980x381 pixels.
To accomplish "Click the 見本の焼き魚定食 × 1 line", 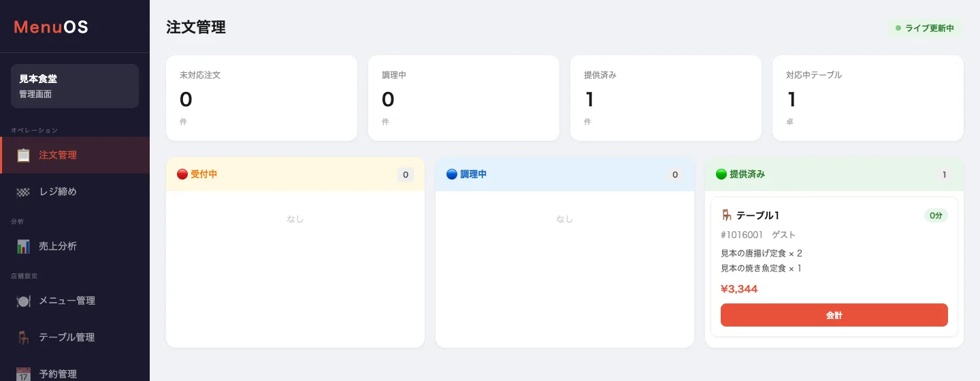I will tap(762, 268).
